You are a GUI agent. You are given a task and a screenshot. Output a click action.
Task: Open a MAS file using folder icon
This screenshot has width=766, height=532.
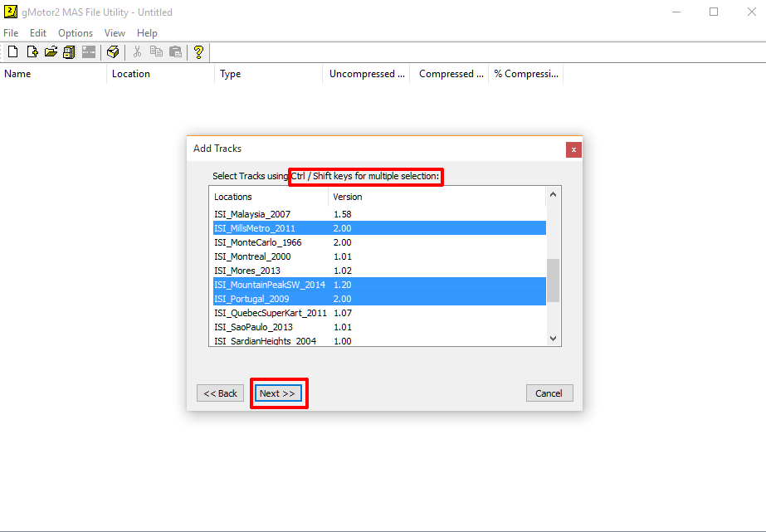coord(51,51)
